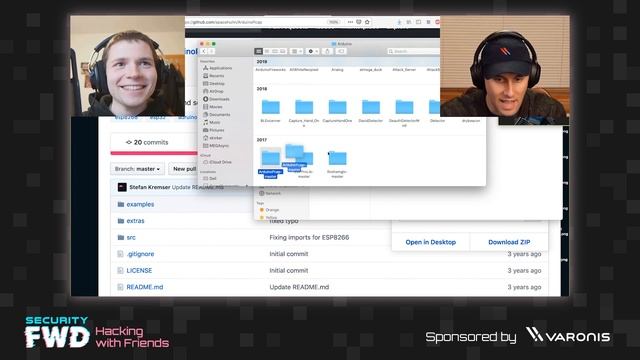Open the src folder on GitHub
This screenshot has height=360, width=640.
pyautogui.click(x=131, y=238)
